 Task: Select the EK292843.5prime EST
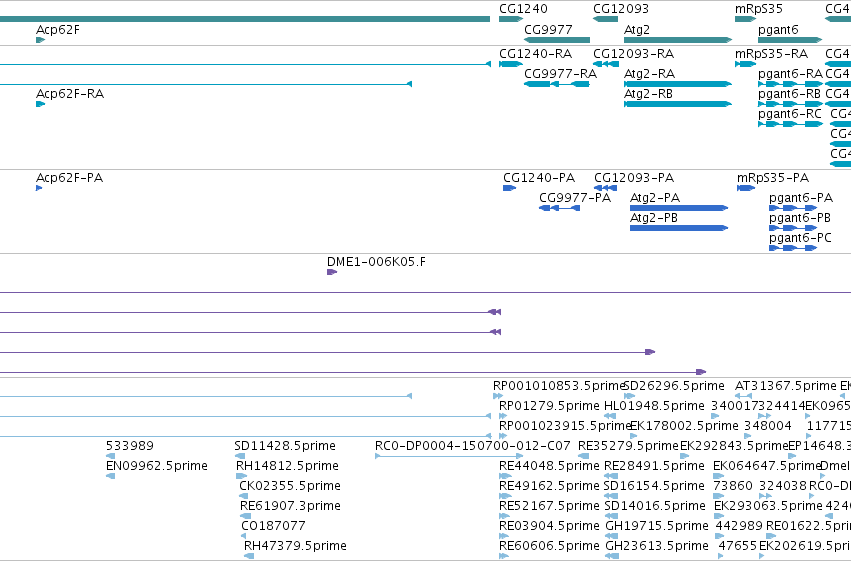(x=685, y=456)
